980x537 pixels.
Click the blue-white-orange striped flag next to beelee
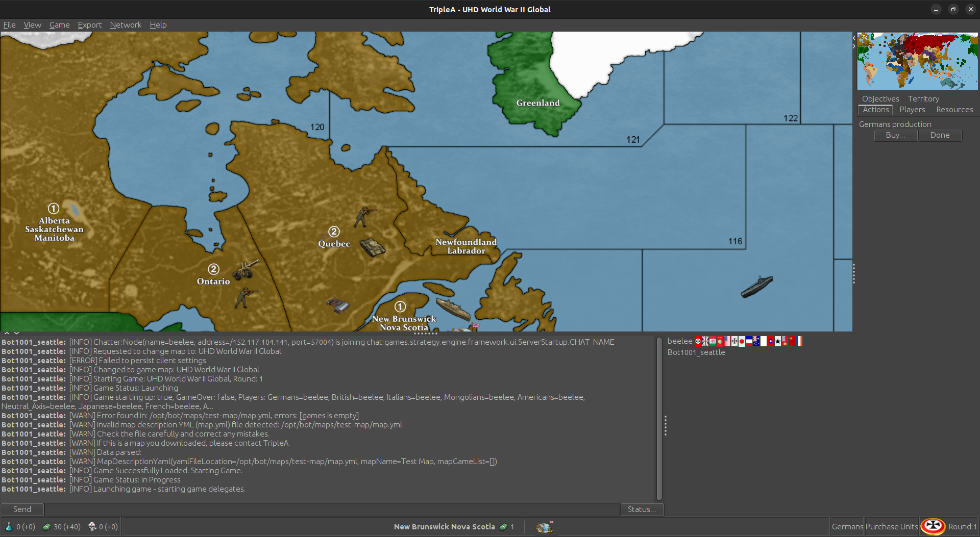pos(799,341)
